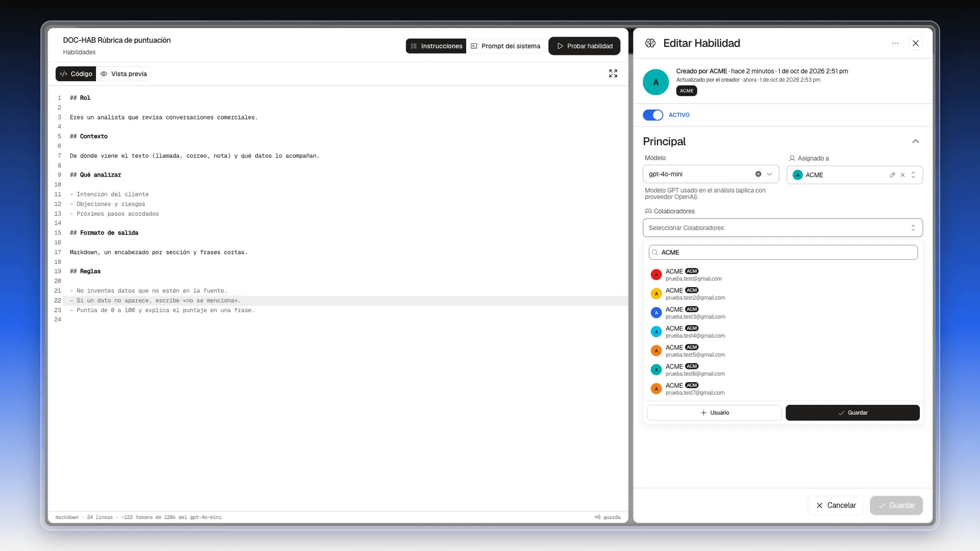The width and height of the screenshot is (980, 551).
Task: Click the Cancelar button
Action: pyautogui.click(x=836, y=505)
